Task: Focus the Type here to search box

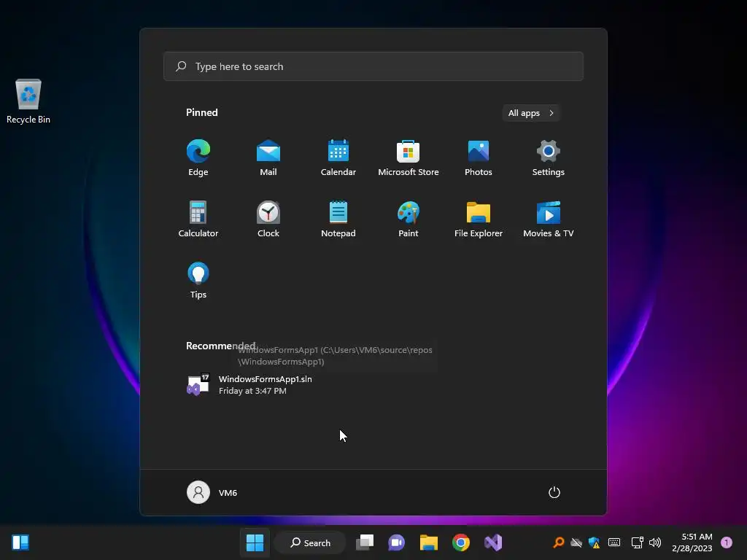Action: click(373, 66)
